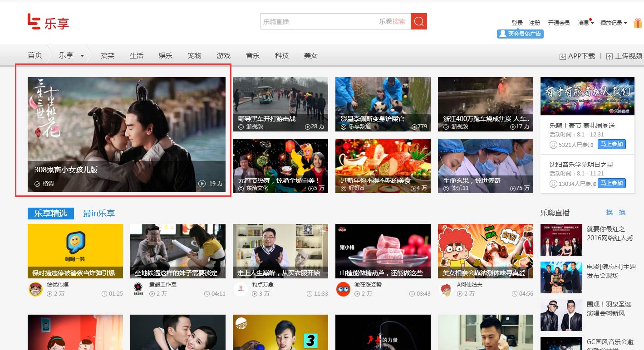Click 彼优传媒 channel avatar
The width and height of the screenshot is (644, 350).
click(x=35, y=289)
